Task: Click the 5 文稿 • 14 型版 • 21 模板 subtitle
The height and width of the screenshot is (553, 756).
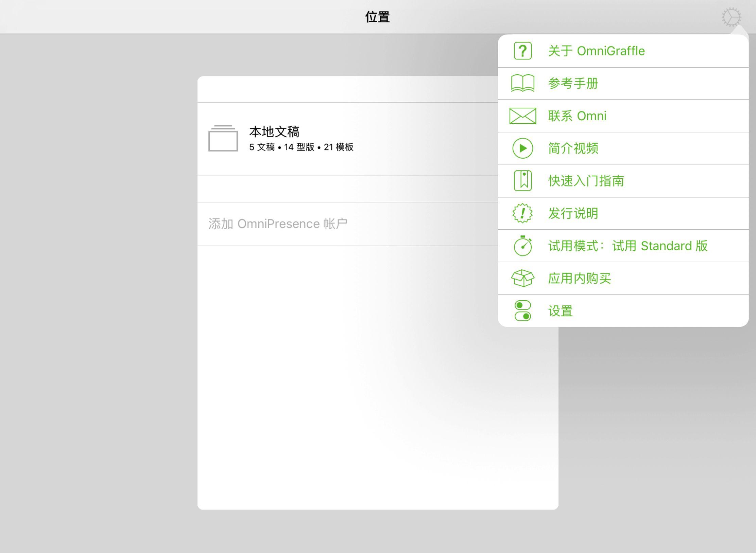Action: (301, 147)
